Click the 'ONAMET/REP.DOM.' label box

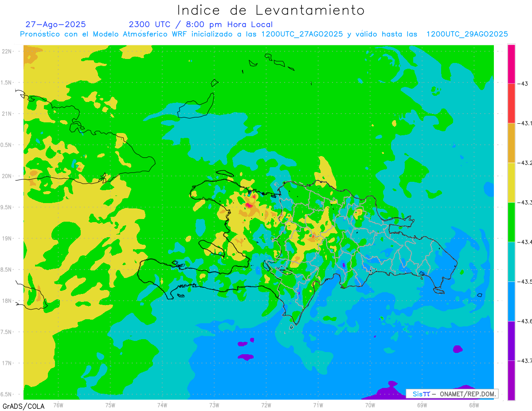[x=452, y=394]
